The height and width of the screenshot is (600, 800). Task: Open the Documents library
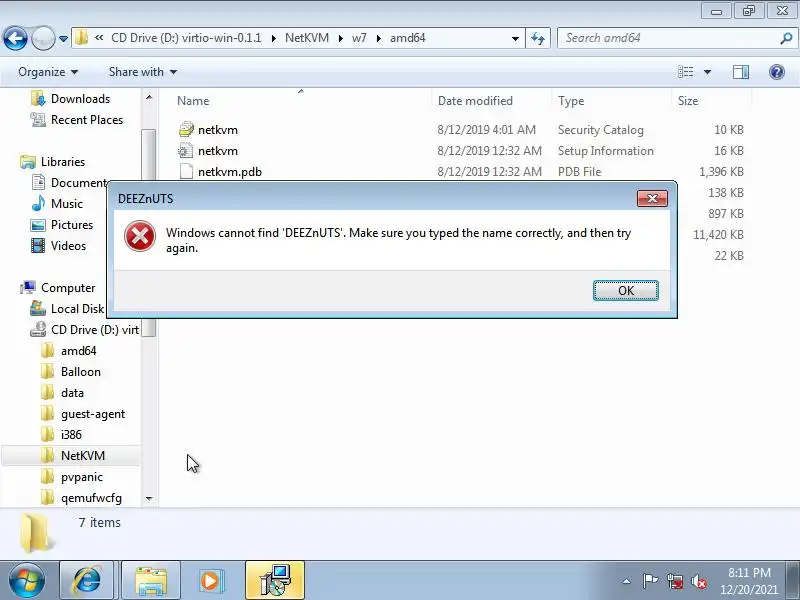[x=79, y=183]
